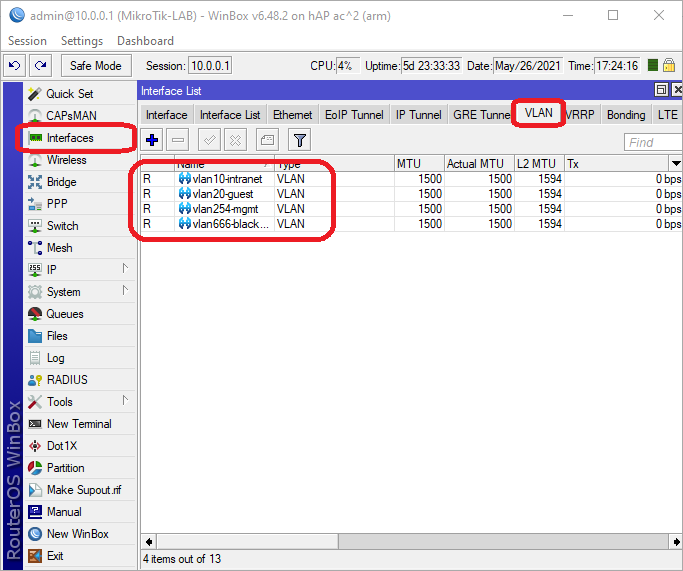Viewport: 683px width, 571px height.
Task: Launch New Terminal from sidebar
Action: pos(80,424)
